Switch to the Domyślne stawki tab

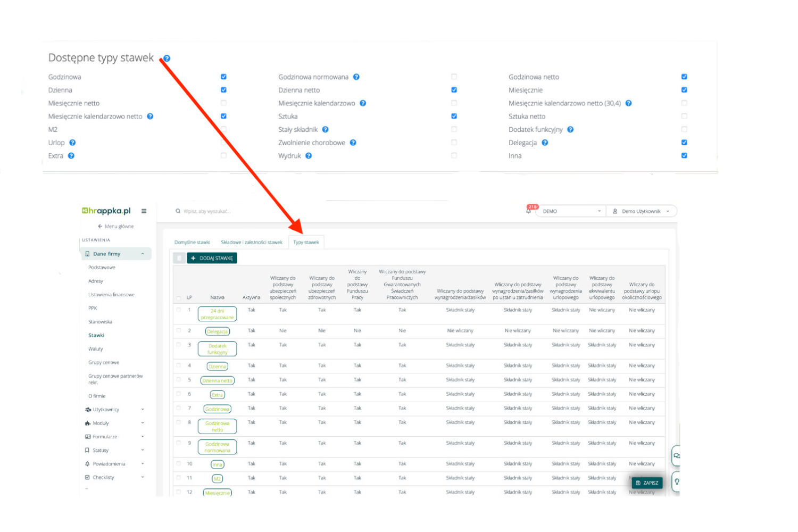(x=192, y=243)
